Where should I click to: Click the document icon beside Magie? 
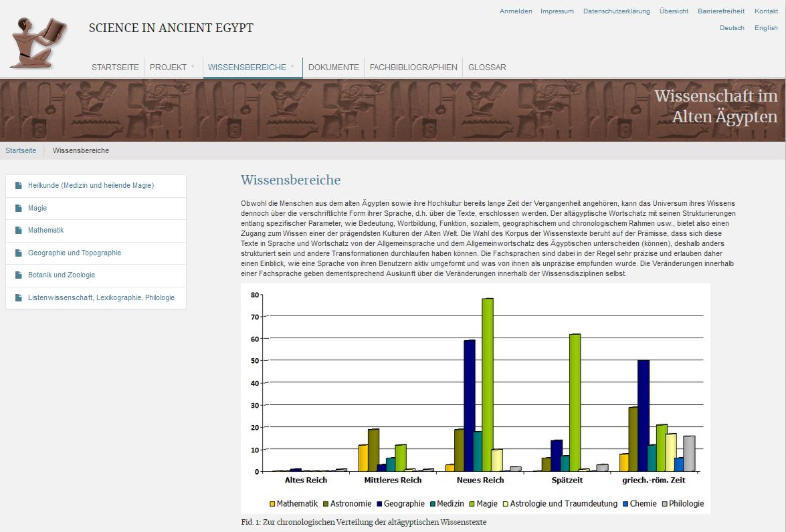coord(17,208)
